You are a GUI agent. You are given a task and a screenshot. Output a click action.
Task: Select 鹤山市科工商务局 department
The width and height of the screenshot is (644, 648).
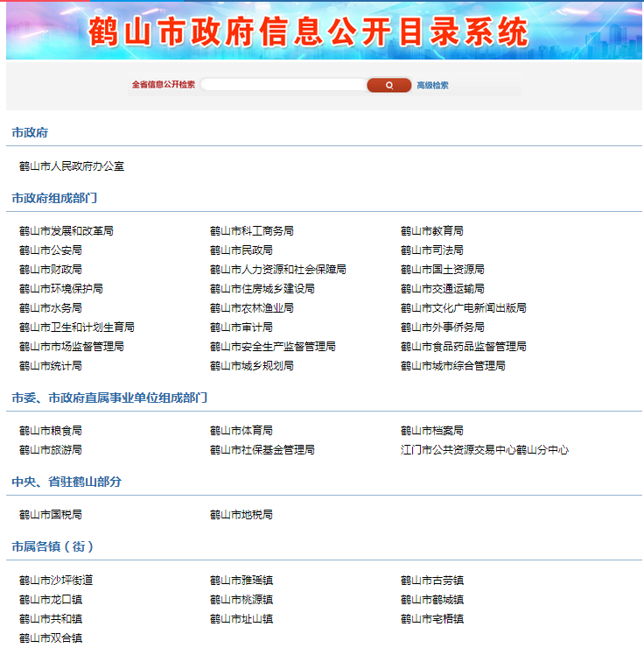[x=252, y=231]
